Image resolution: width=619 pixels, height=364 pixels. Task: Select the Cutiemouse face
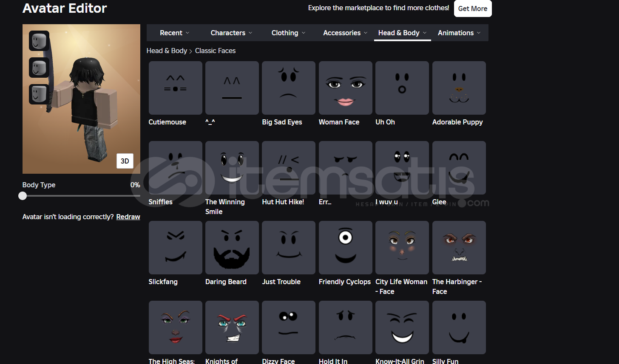coord(175,88)
